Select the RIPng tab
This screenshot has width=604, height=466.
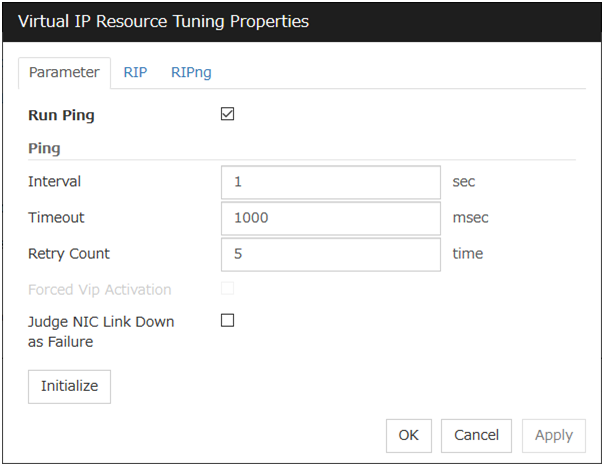(191, 72)
